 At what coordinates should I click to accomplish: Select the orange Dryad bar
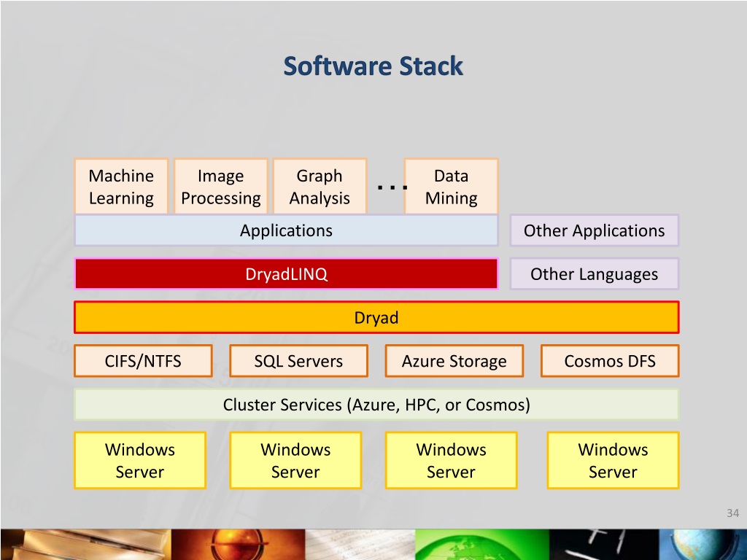coord(376,317)
